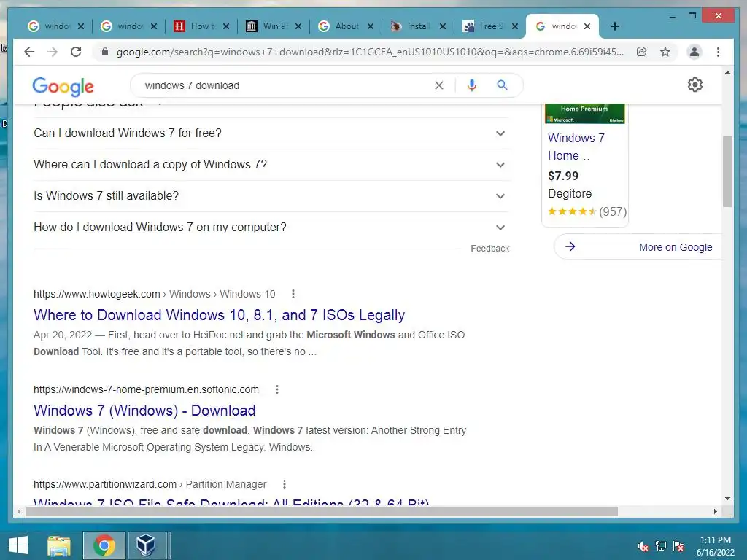747x560 pixels.
Task: Open Google quick settings gear
Action: click(x=695, y=85)
